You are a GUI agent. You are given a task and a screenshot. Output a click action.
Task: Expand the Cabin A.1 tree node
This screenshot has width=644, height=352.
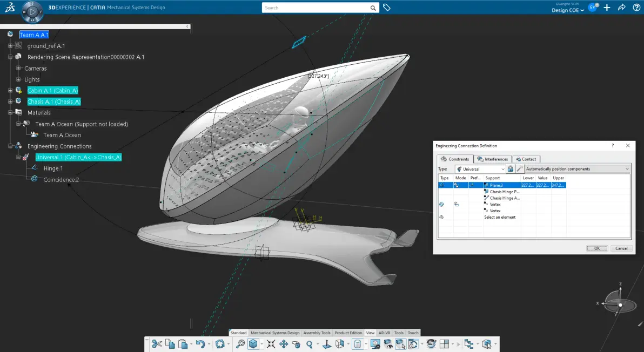pyautogui.click(x=10, y=90)
